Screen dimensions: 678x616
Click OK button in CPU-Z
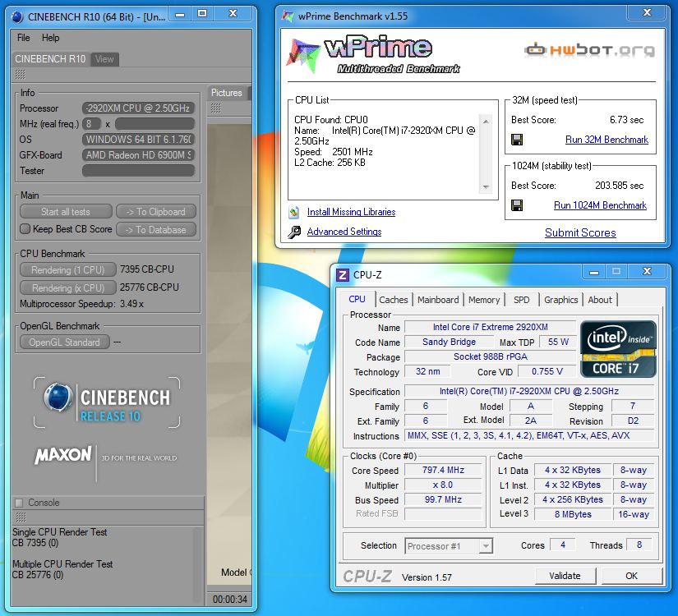click(631, 577)
